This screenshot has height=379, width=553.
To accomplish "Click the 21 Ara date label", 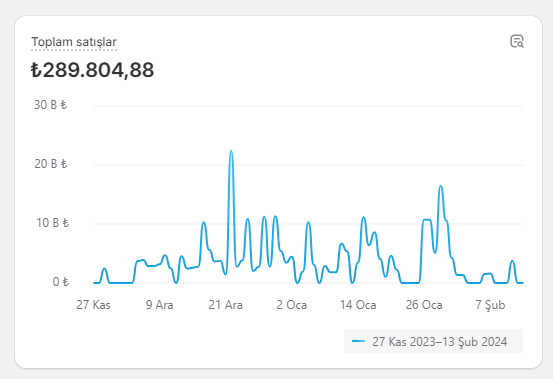I will click(x=225, y=305).
